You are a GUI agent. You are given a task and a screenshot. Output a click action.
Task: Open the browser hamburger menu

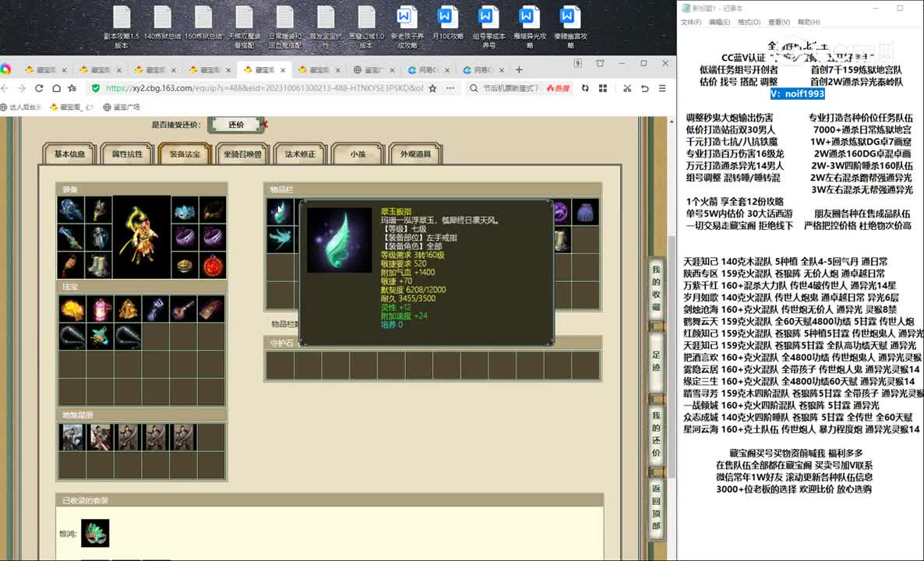[662, 88]
